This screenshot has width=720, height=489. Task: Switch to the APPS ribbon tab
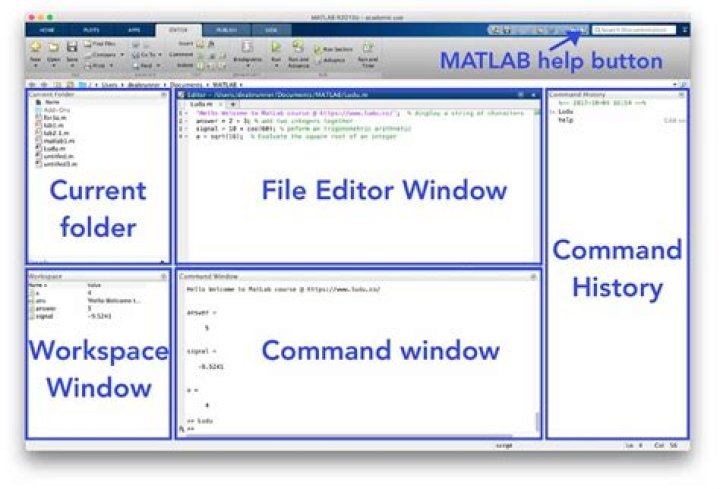point(134,30)
